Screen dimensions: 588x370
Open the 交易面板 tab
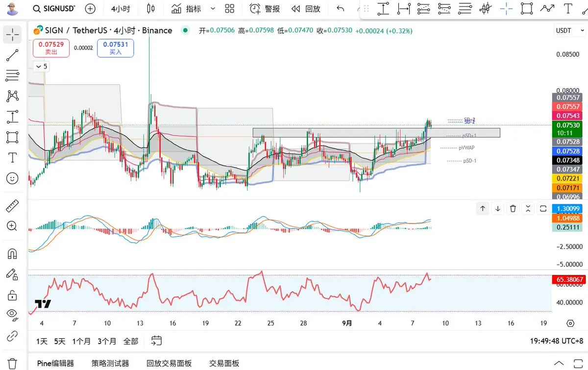click(x=224, y=363)
